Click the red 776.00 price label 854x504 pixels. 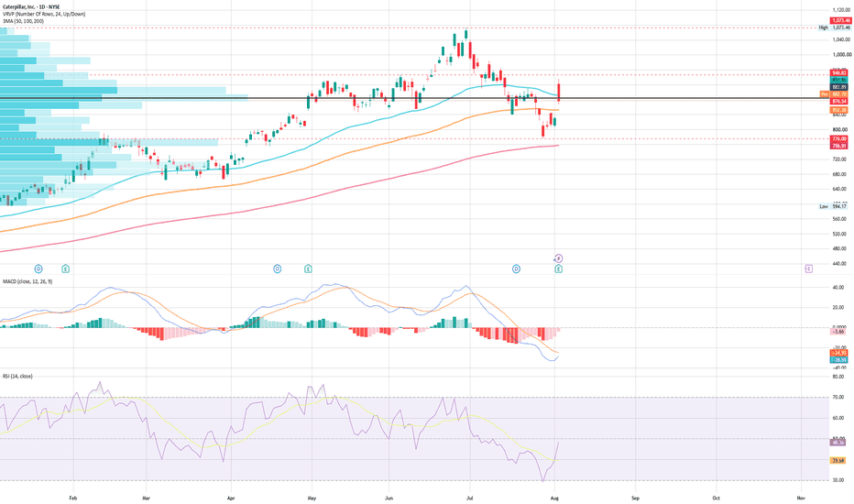point(838,139)
